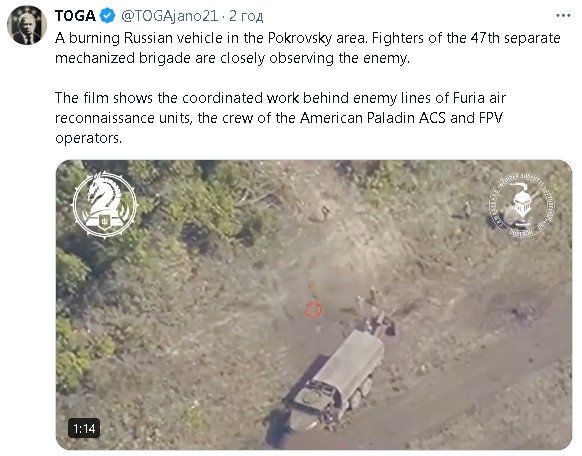The width and height of the screenshot is (582, 456).
Task: Click the red circle target marker
Action: (x=314, y=309)
